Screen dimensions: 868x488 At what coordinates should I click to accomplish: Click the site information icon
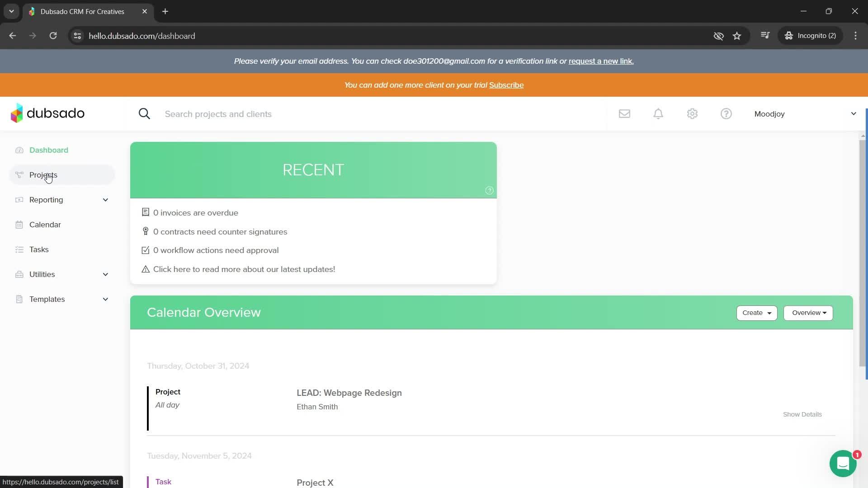[77, 36]
